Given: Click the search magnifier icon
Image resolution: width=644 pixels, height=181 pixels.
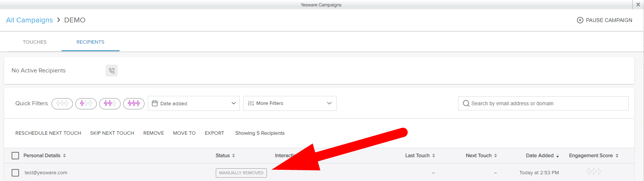Looking at the screenshot, I should point(466,103).
